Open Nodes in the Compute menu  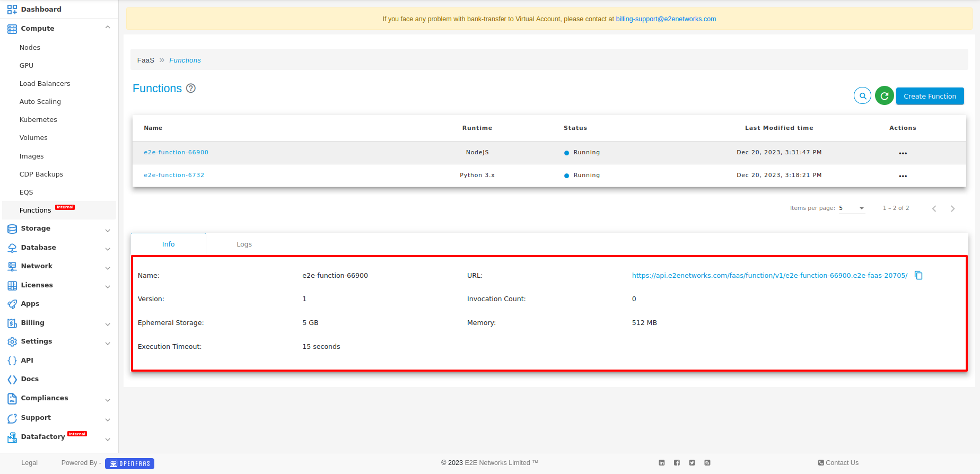[x=30, y=48]
